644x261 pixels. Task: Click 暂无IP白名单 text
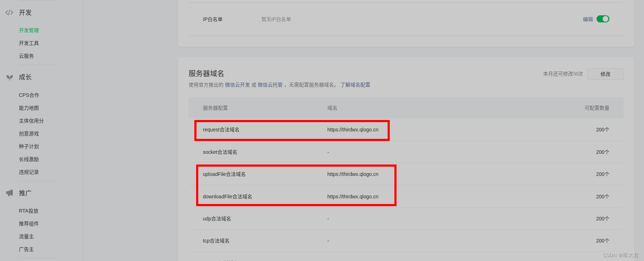(x=276, y=19)
